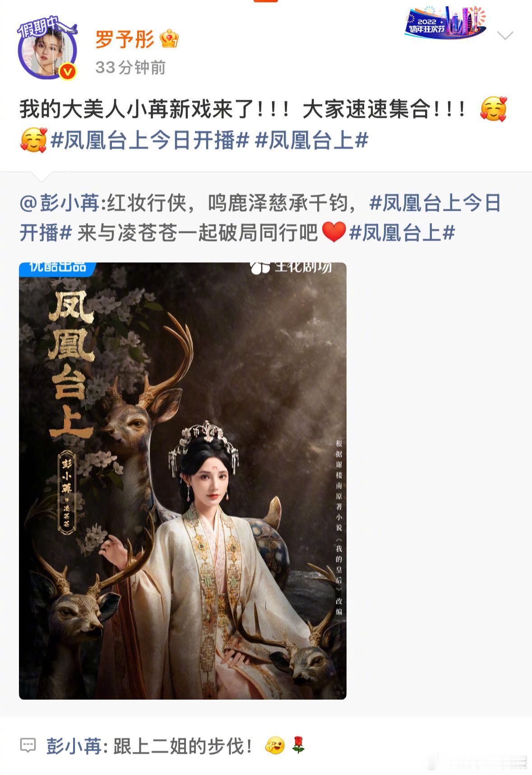Image resolution: width=532 pixels, height=775 pixels.
Task: Click the commenter name 彭小苒 at the bottom
Action: (x=74, y=746)
